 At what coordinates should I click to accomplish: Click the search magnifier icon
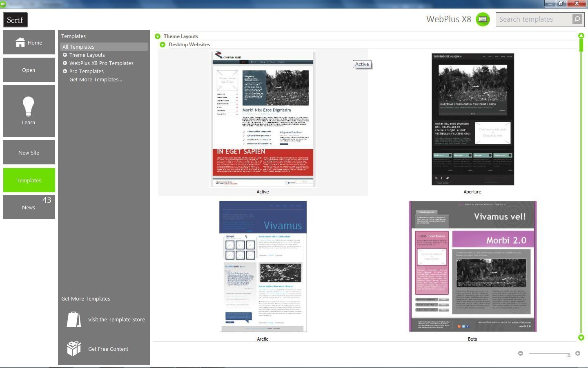click(x=577, y=19)
